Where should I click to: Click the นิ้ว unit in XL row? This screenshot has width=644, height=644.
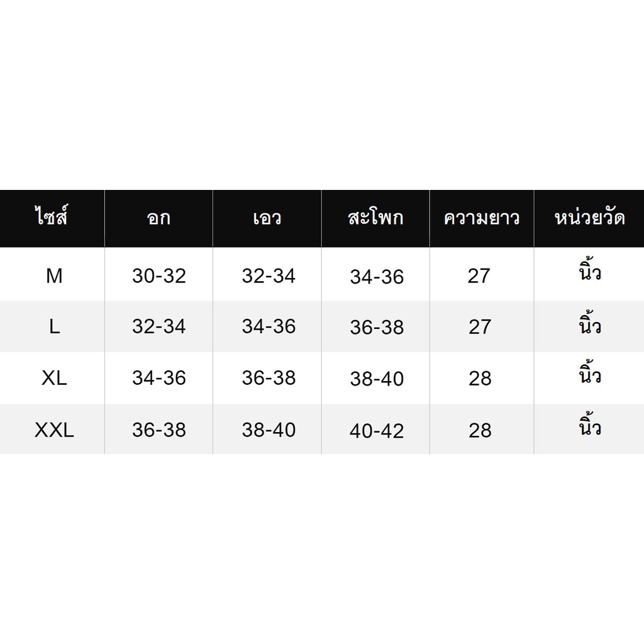pos(590,372)
